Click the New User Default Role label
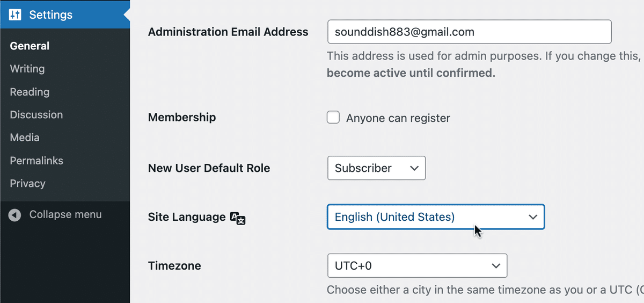Screen dimensions: 644x303 209,168
